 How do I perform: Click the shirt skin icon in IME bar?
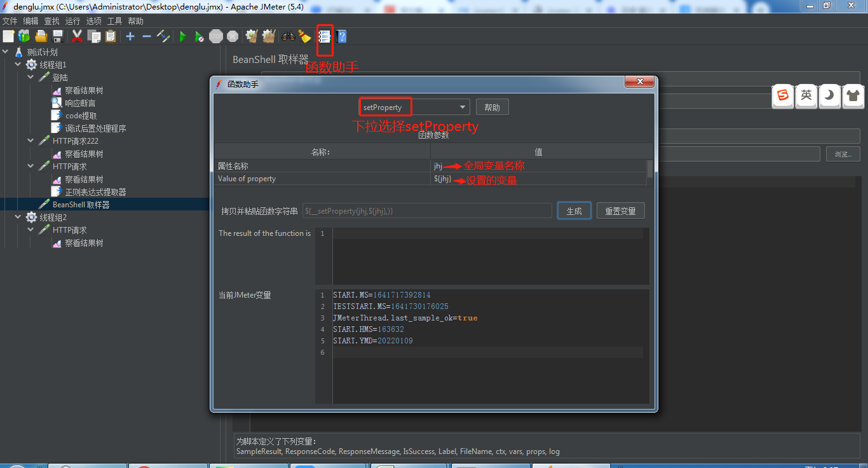[853, 96]
